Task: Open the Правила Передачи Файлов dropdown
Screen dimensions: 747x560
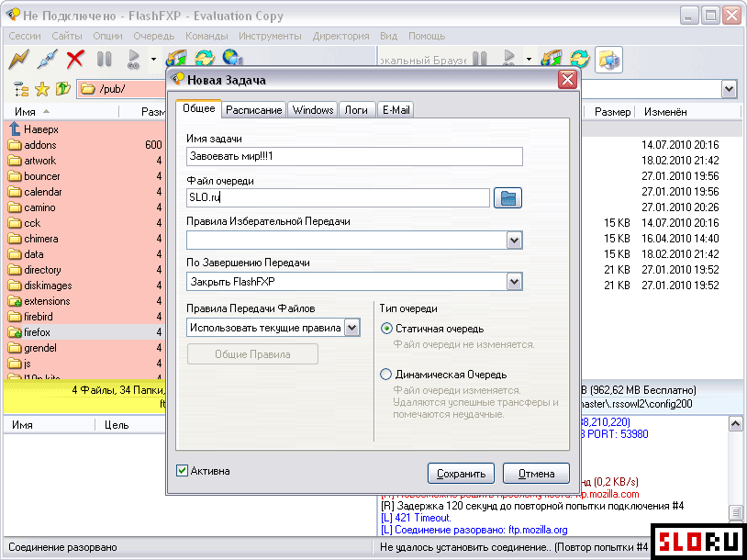Action: click(351, 328)
